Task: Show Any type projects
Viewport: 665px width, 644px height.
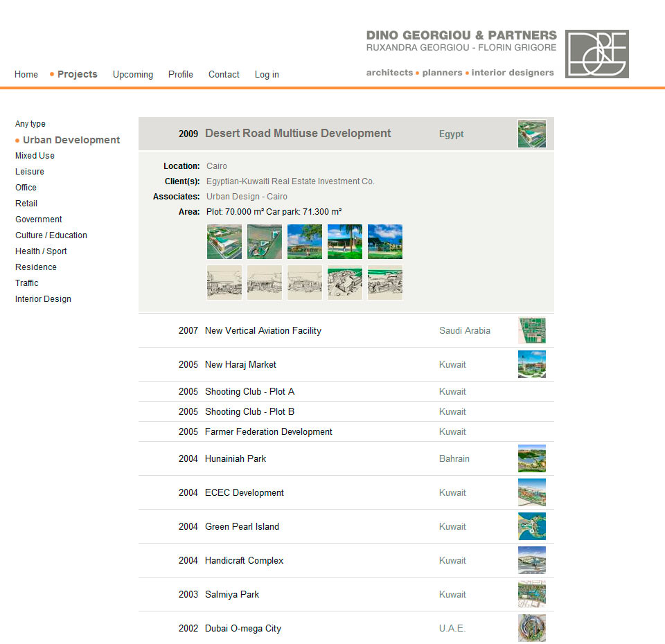Action: (x=30, y=124)
